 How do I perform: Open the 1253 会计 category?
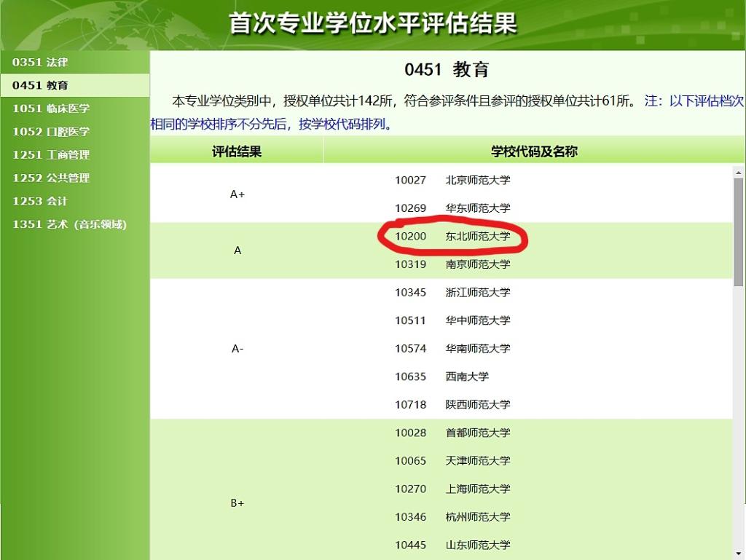click(x=40, y=201)
